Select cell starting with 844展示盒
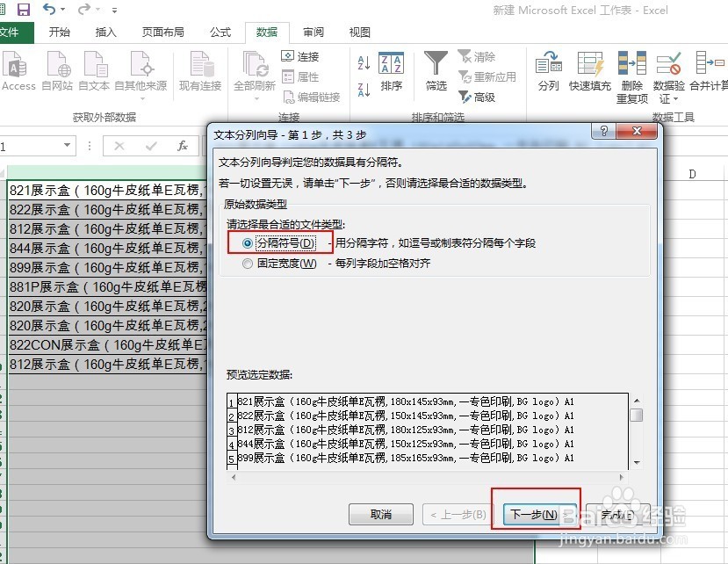This screenshot has width=728, height=564. (x=108, y=248)
